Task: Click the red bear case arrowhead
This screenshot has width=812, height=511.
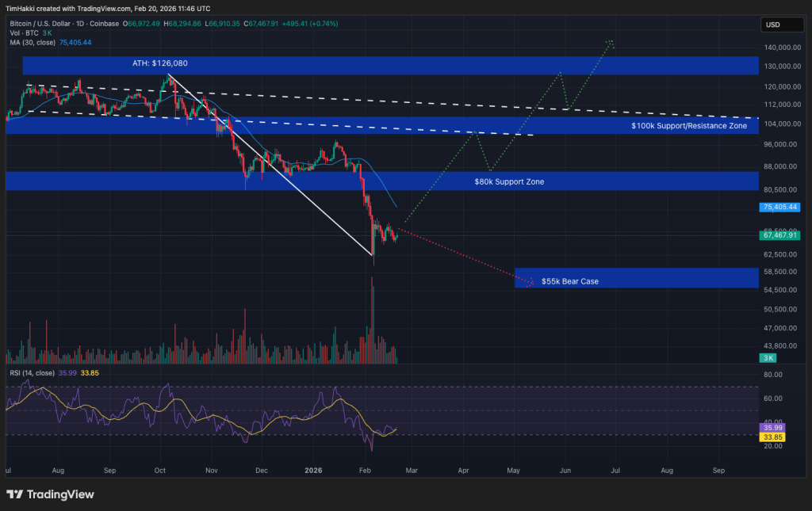Action: (531, 282)
